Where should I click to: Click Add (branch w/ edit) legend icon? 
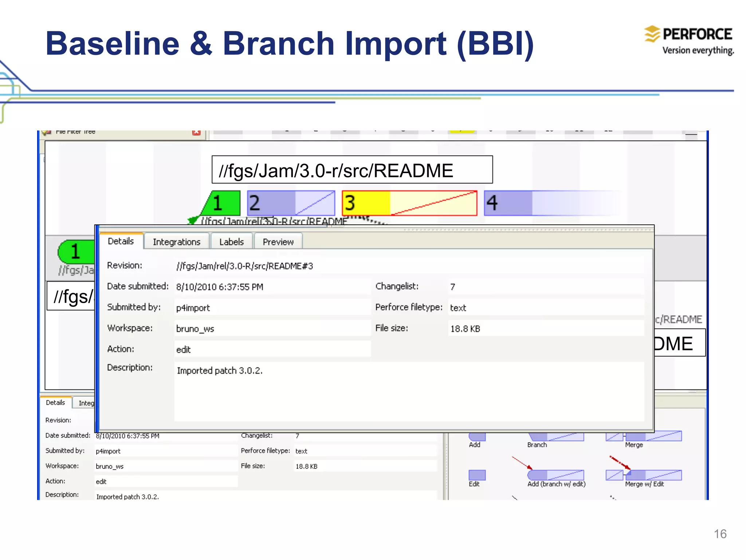click(555, 475)
